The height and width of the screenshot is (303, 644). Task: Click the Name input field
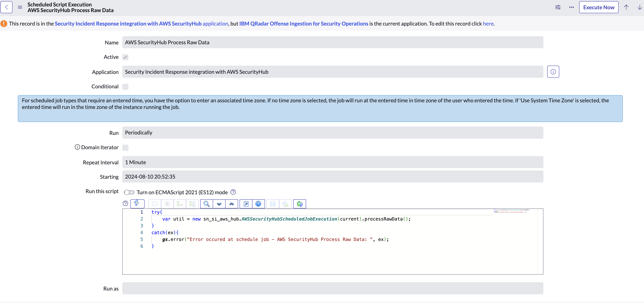pos(333,42)
